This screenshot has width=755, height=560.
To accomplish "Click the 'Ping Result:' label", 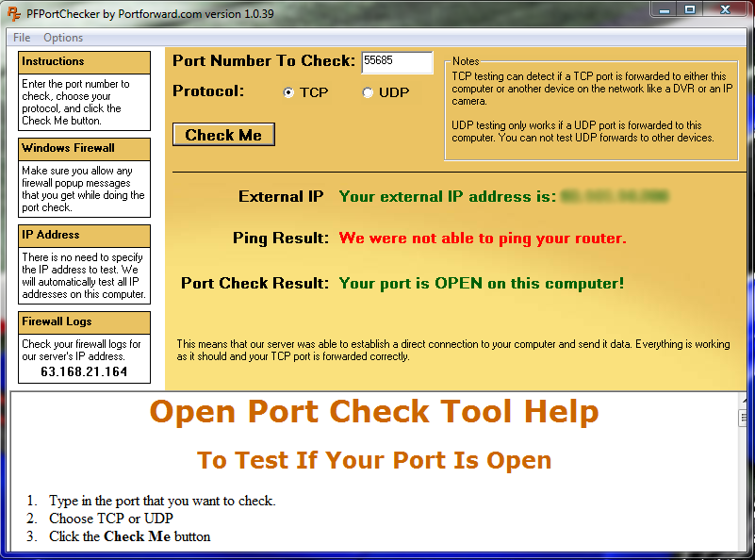I will pos(281,239).
